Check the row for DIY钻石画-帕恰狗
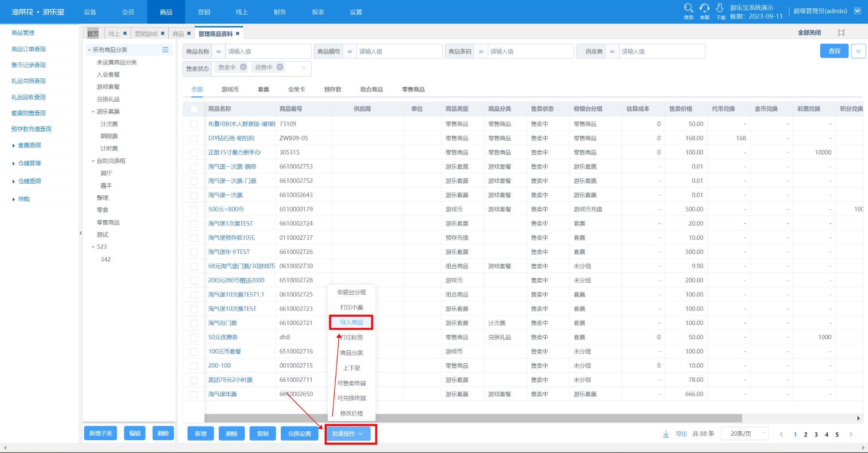 [194, 138]
